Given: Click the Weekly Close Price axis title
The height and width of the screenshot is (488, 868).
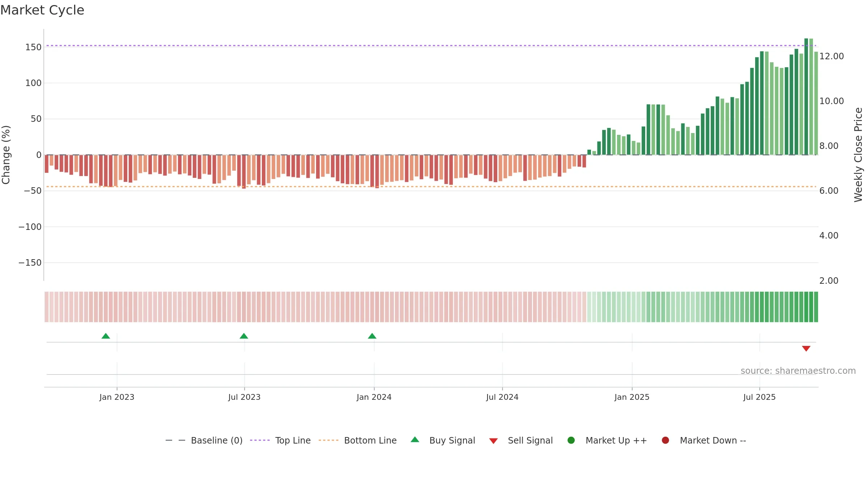Looking at the screenshot, I should point(859,155).
